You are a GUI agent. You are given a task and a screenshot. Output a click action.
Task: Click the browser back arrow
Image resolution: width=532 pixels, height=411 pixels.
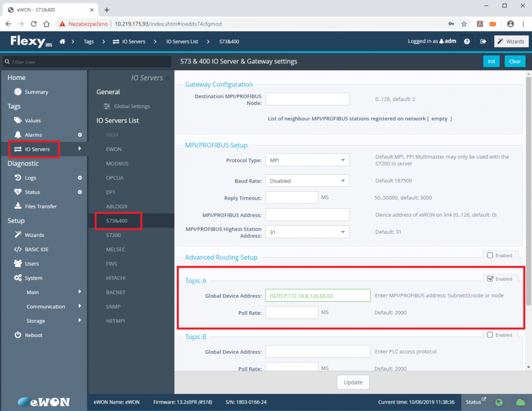[9, 24]
